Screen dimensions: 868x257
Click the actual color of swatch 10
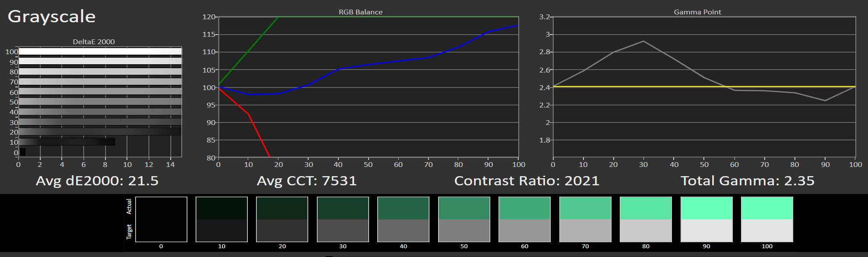pyautogui.click(x=221, y=208)
